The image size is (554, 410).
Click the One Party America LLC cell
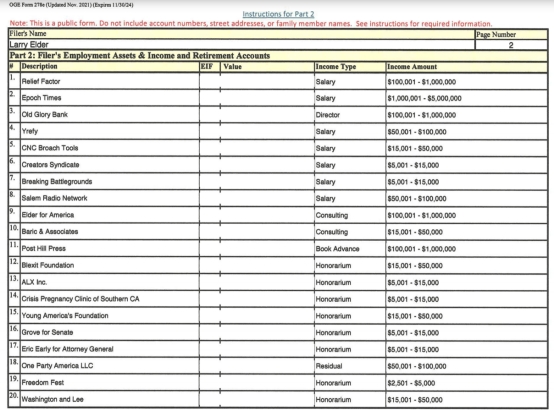click(110, 365)
